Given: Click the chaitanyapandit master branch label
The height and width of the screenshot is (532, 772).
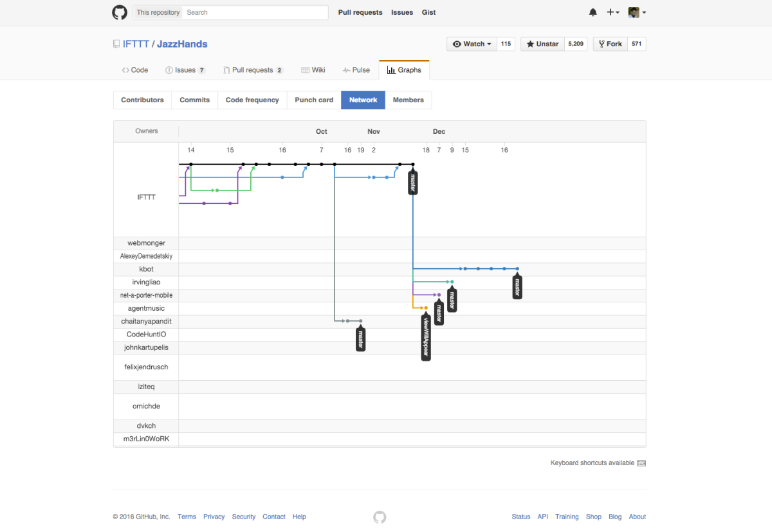Looking at the screenshot, I should tap(360, 338).
